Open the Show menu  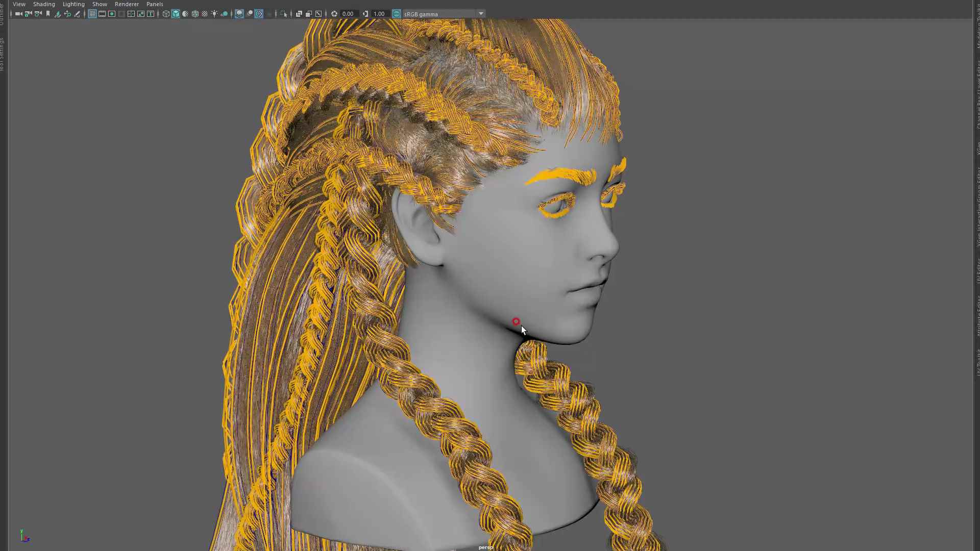(100, 4)
